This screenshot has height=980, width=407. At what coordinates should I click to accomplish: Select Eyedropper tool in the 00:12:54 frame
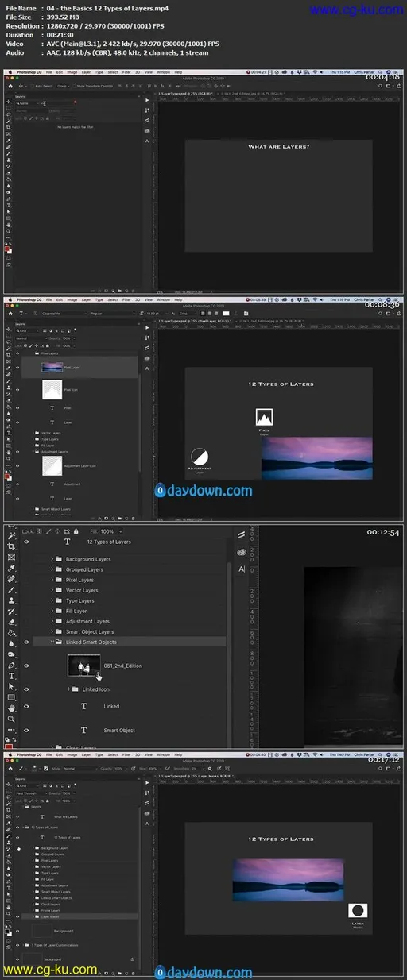tap(11, 568)
